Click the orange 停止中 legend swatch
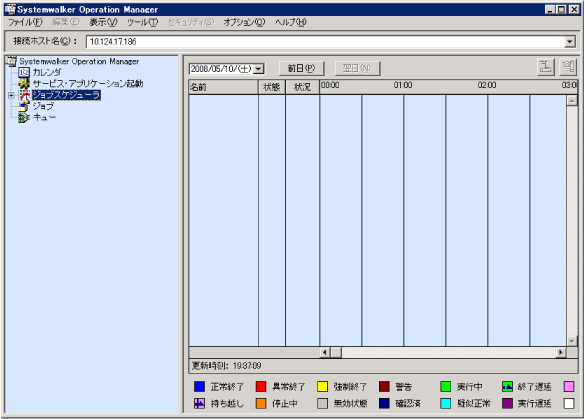Screen dimensions: 585x419 (x=261, y=403)
